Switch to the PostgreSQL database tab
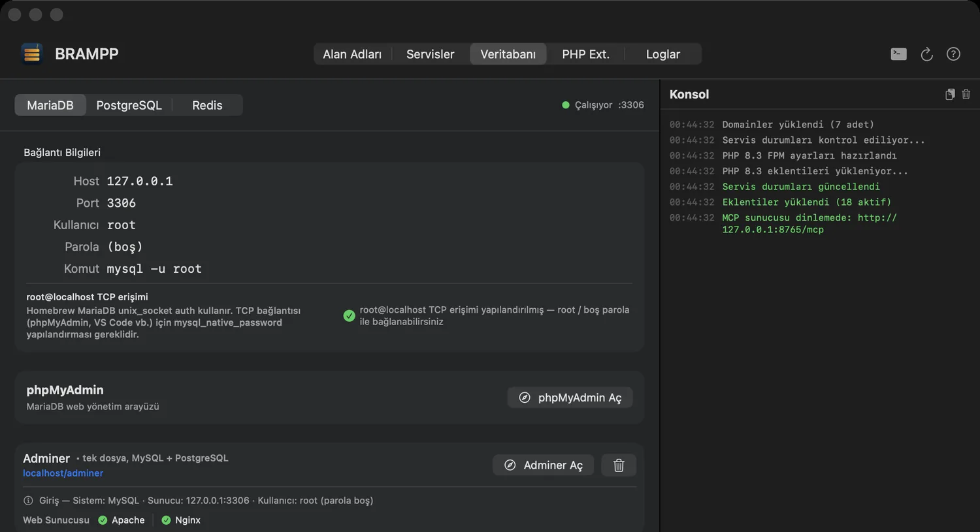Screen dimensions: 980x532 pos(129,105)
